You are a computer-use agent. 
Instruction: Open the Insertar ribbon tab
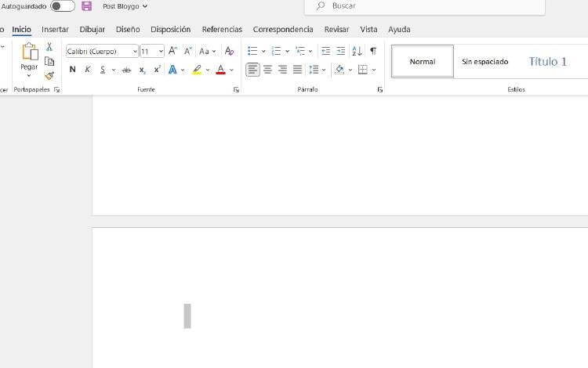(x=55, y=29)
